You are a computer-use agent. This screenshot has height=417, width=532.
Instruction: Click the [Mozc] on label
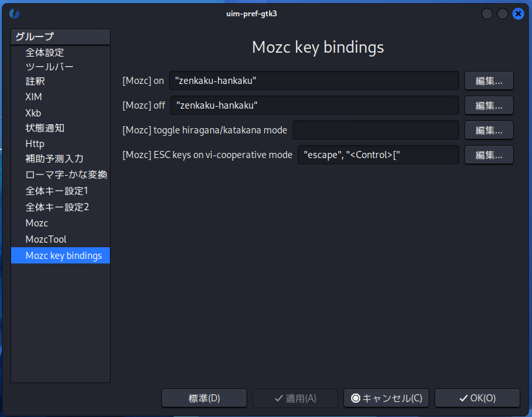point(143,81)
